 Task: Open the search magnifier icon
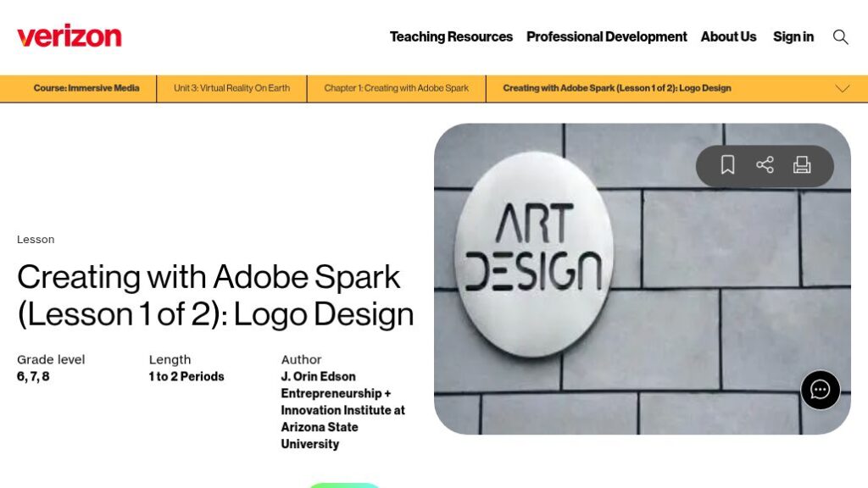coord(840,37)
